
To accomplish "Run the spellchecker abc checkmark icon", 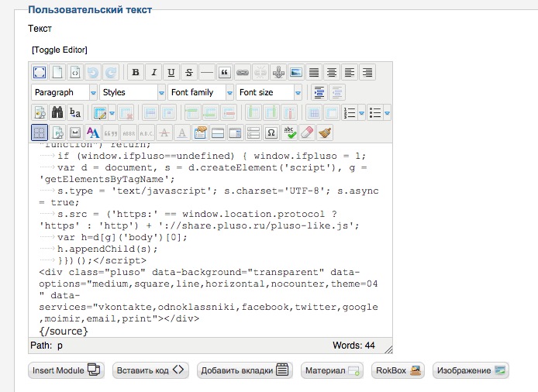I will (289, 132).
